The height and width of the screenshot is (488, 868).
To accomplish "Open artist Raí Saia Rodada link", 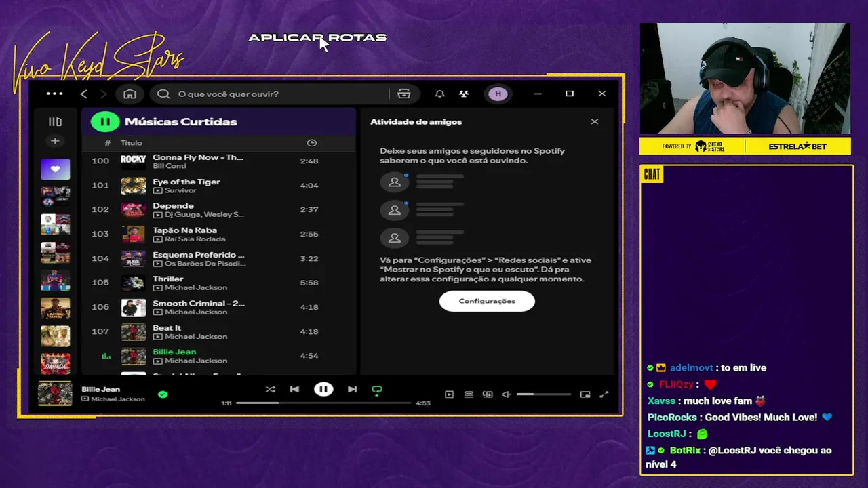I will pos(194,239).
